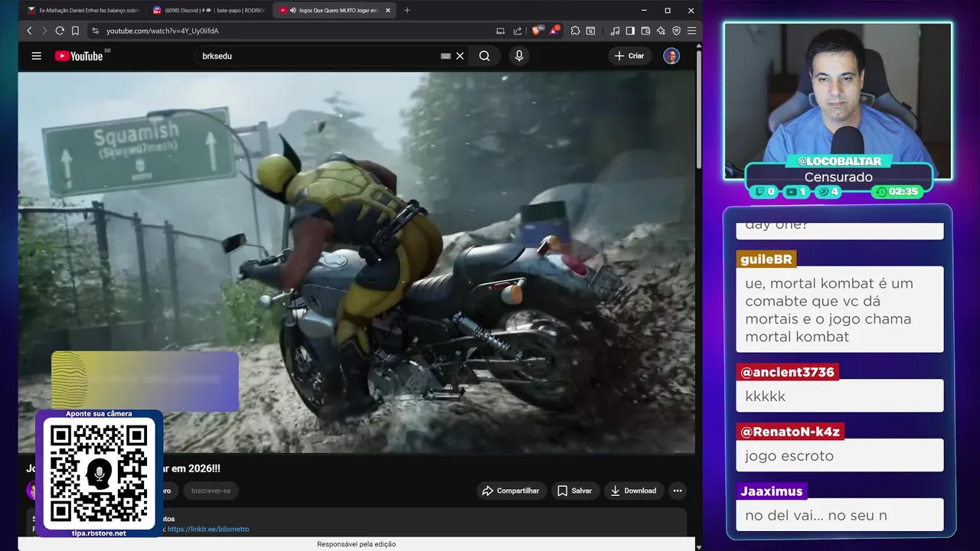Clear the brksedu search text

(x=460, y=56)
